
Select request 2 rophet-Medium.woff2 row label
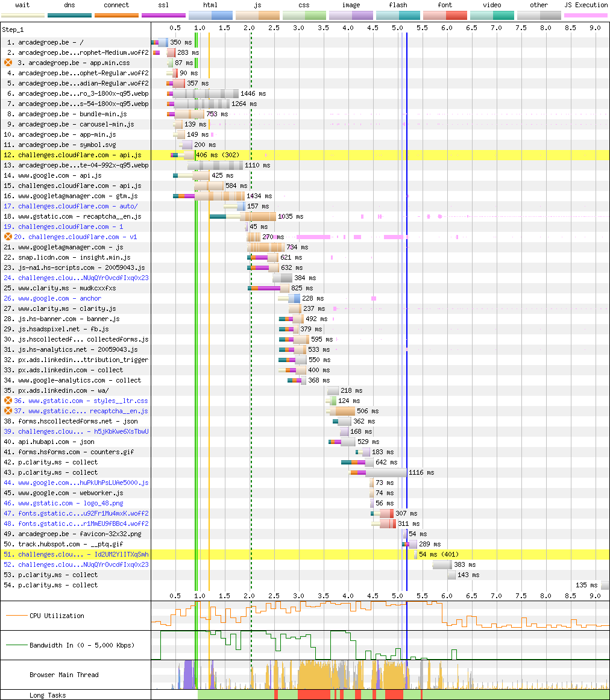coord(78,52)
